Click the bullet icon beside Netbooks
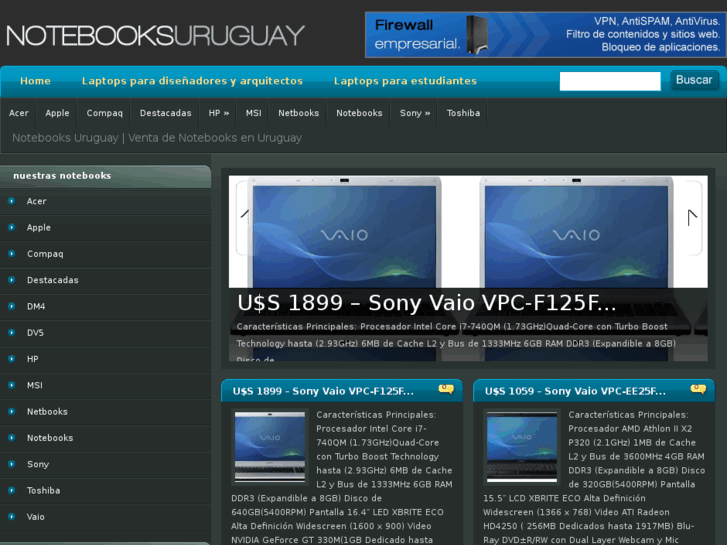727x545 pixels. pyautogui.click(x=12, y=411)
